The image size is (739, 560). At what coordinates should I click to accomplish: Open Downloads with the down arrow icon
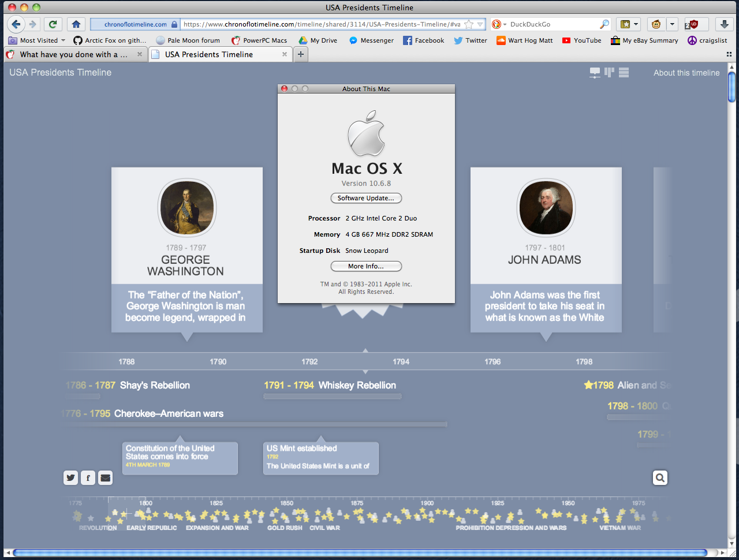(x=724, y=24)
